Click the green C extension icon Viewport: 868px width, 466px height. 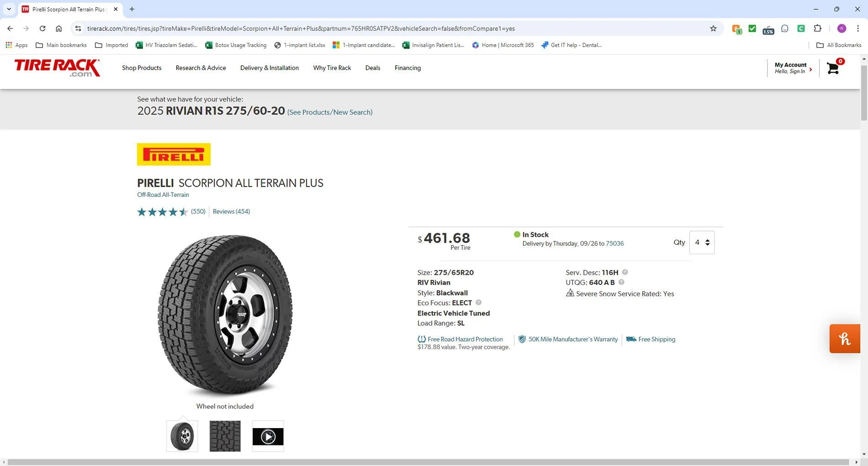click(801, 28)
